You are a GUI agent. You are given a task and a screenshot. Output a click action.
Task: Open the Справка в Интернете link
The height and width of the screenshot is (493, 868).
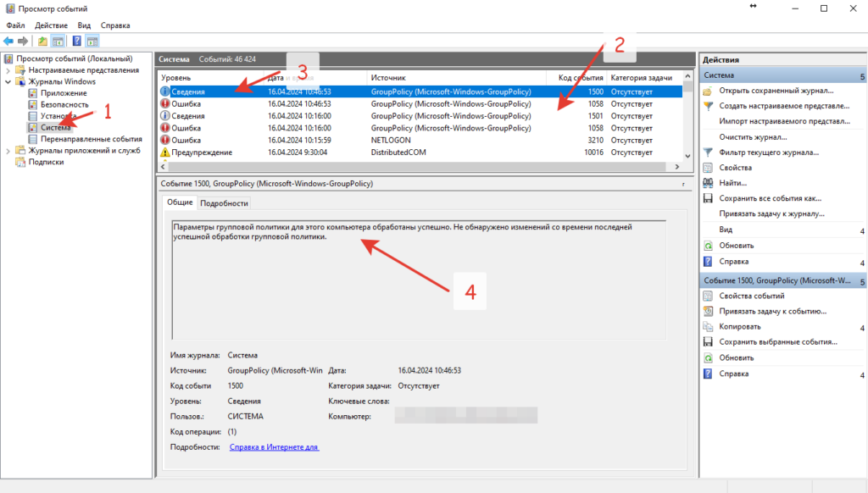(x=274, y=447)
